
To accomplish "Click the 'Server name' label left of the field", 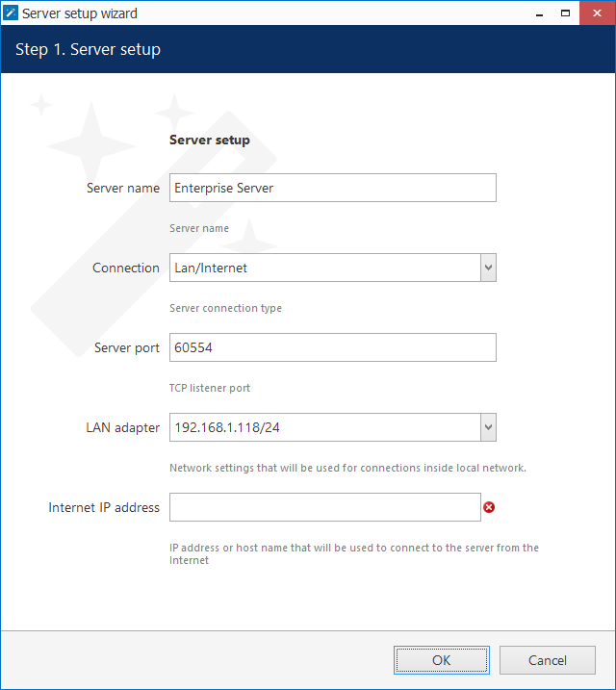I will click(x=123, y=188).
